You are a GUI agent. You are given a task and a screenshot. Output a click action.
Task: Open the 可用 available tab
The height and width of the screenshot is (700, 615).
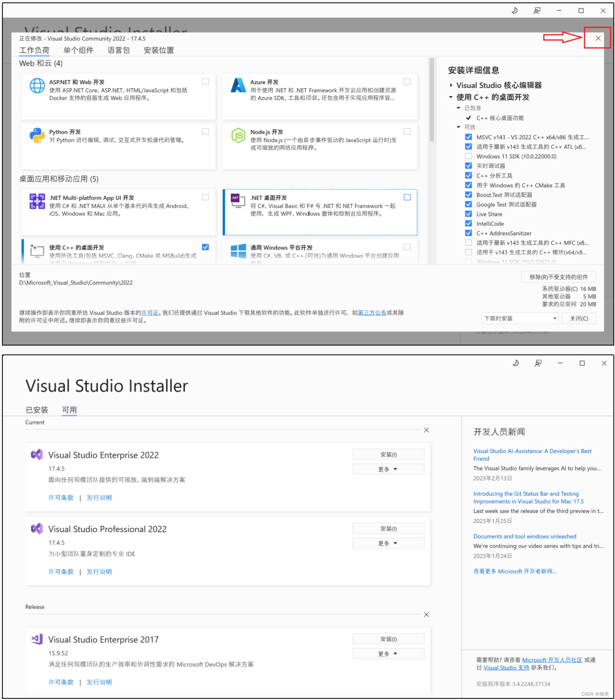[70, 410]
